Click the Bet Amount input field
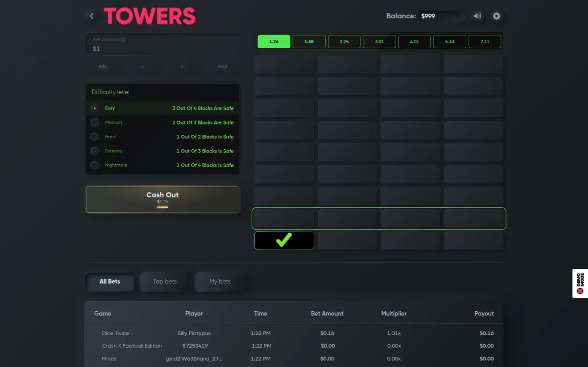Screen dimensions: 588x367 click(x=162, y=44)
